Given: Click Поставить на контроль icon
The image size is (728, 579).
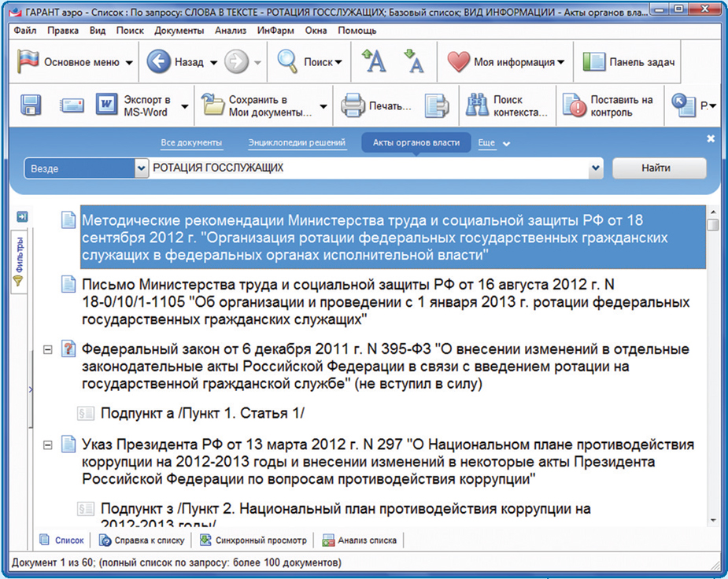Looking at the screenshot, I should pos(576,105).
